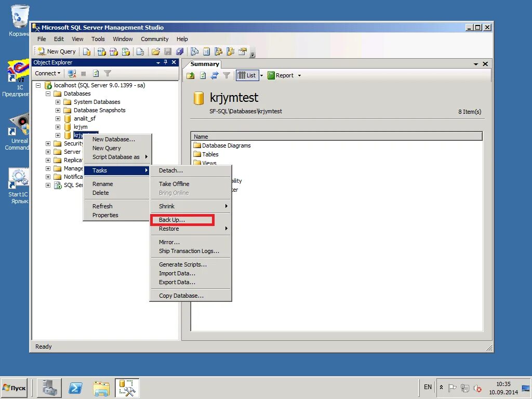Click Analysis Services XMLA Query icon
The width and height of the screenshot is (532, 399).
click(x=126, y=51)
